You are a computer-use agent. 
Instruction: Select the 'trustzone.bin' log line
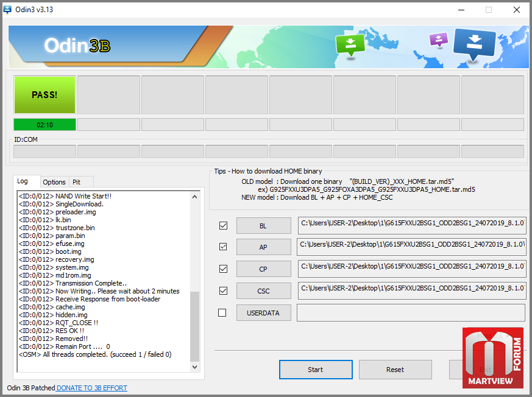57,228
